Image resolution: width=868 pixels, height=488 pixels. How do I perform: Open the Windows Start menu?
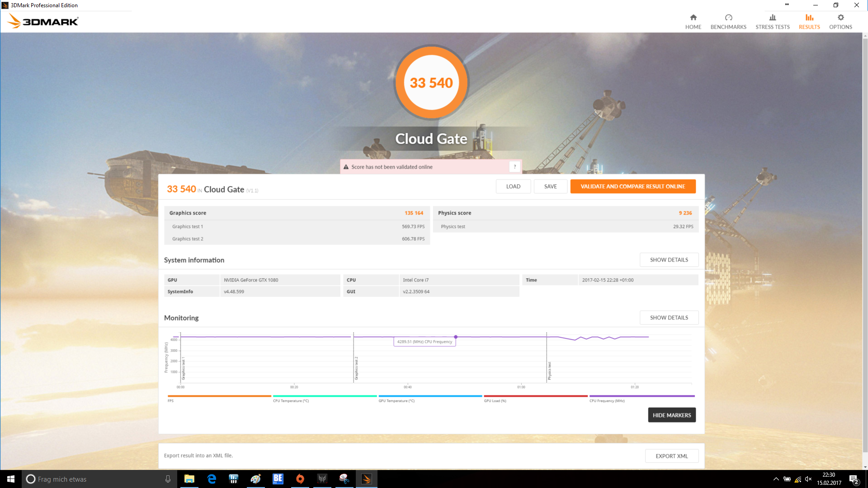tap(11, 479)
